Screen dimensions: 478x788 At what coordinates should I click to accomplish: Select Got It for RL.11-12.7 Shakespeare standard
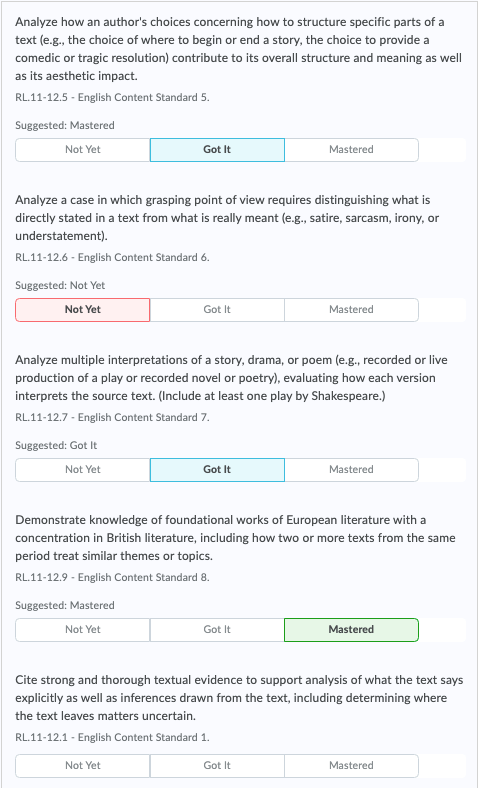(x=217, y=469)
